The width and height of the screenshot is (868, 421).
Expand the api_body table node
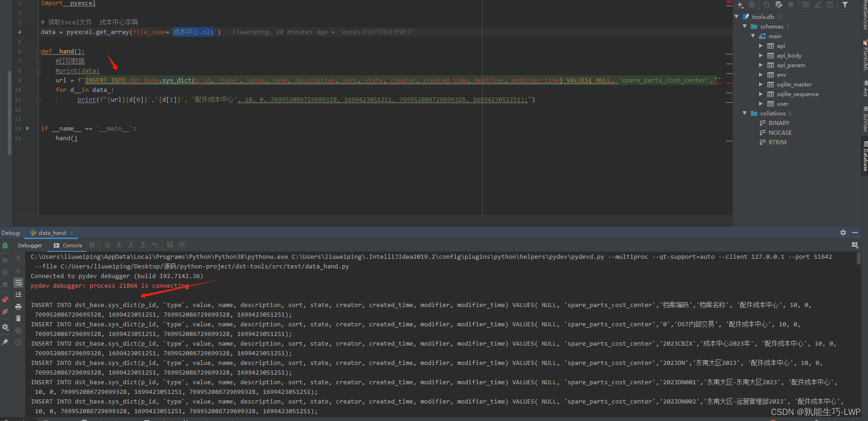761,55
